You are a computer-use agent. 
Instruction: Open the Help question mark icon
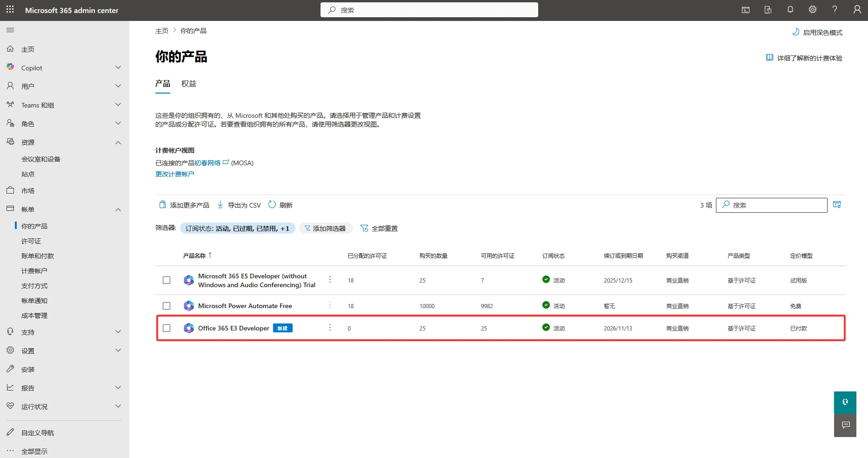pos(835,9)
